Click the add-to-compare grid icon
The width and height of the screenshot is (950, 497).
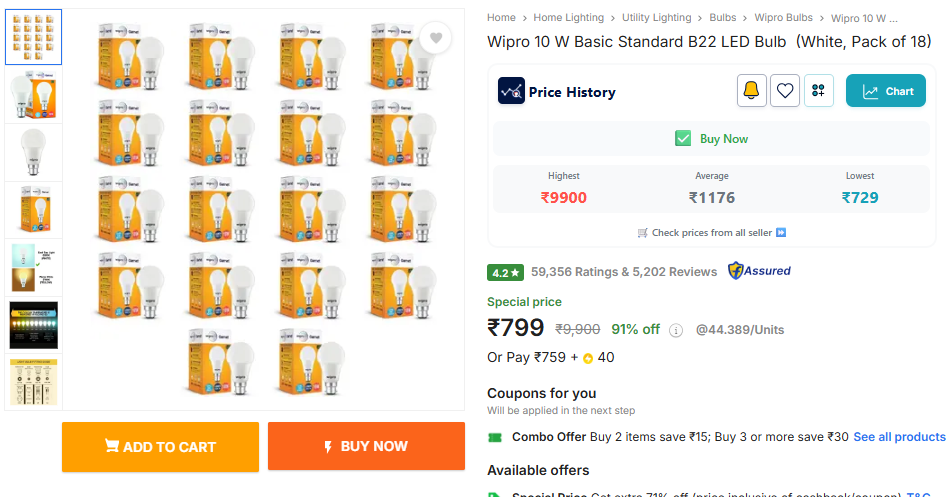[x=819, y=91]
